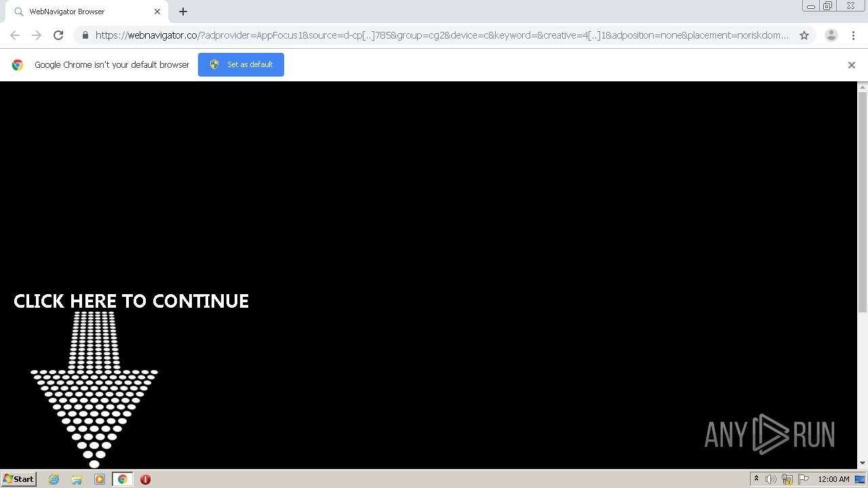Launch Internet Explorer from taskbar
The height and width of the screenshot is (488, 868).
point(54,479)
